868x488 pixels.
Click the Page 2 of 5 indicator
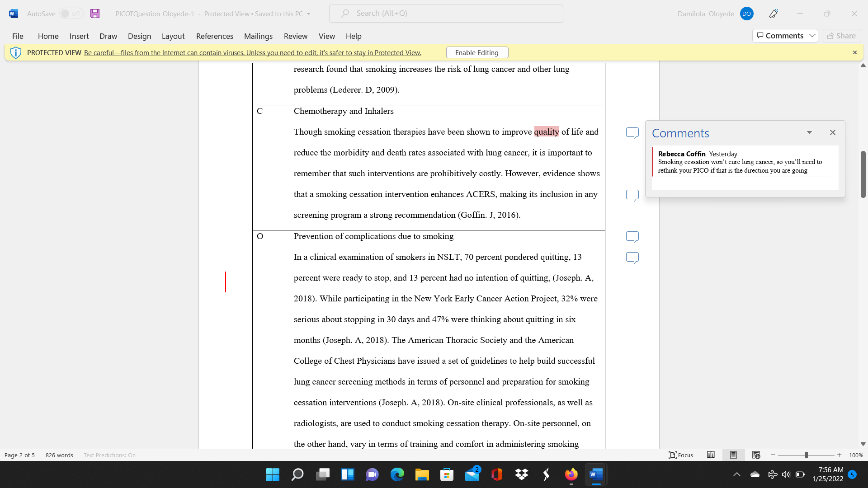tap(19, 455)
